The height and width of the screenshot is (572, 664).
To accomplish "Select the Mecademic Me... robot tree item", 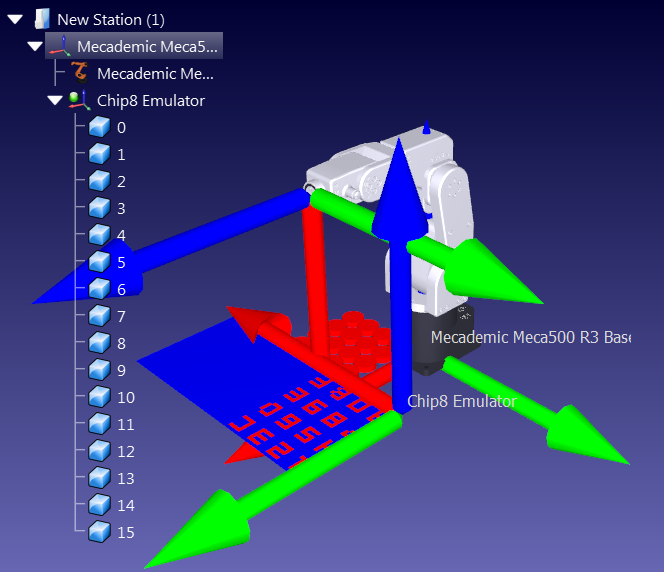I will [x=155, y=73].
